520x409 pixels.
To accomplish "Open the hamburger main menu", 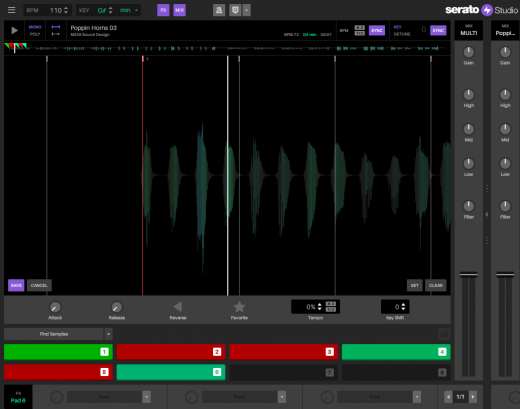I will (x=11, y=10).
